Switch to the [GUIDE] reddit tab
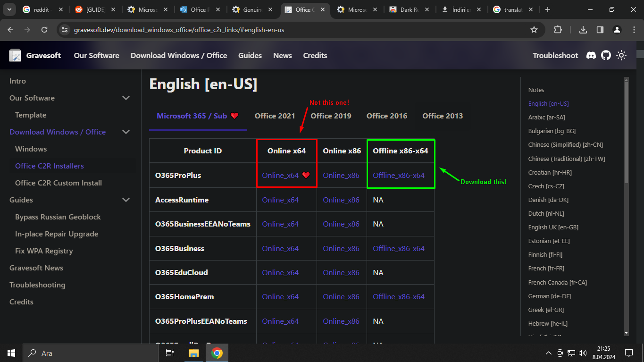The image size is (644, 362). click(x=95, y=9)
